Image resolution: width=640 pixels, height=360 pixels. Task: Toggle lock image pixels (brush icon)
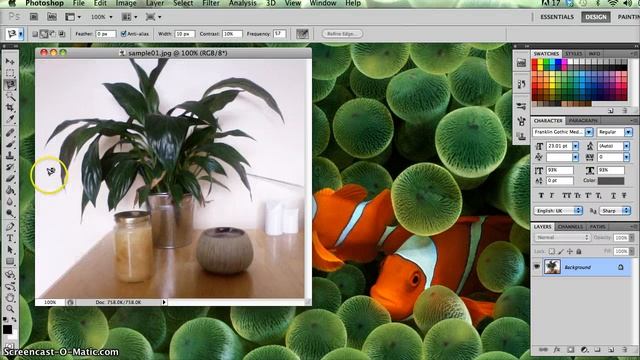(x=561, y=251)
